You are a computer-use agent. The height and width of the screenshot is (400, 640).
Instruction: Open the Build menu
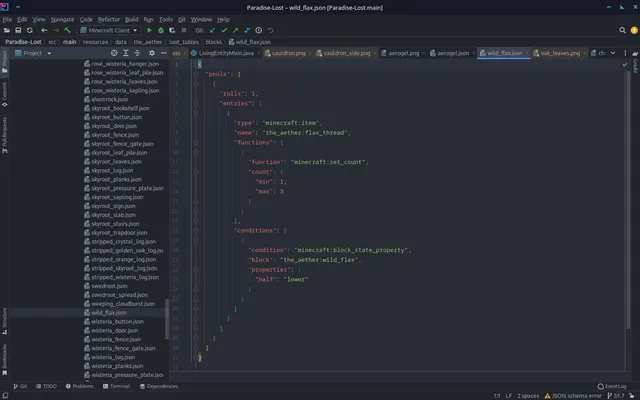131,19
